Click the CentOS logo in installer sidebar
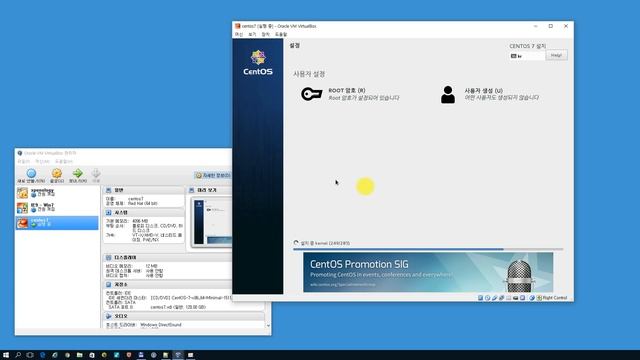640x360 pixels. click(x=258, y=63)
